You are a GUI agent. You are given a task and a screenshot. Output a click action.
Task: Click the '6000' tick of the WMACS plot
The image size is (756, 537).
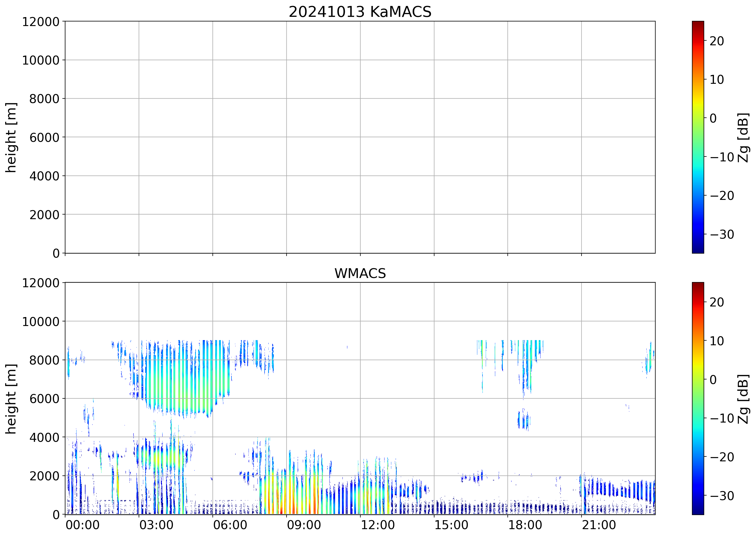click(44, 399)
